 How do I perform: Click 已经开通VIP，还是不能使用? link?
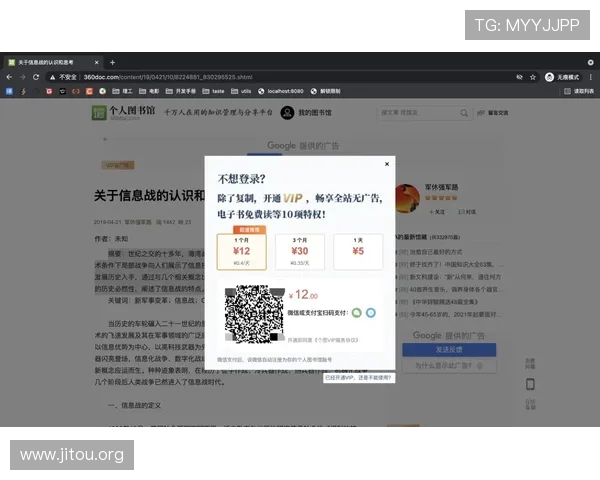pyautogui.click(x=358, y=377)
